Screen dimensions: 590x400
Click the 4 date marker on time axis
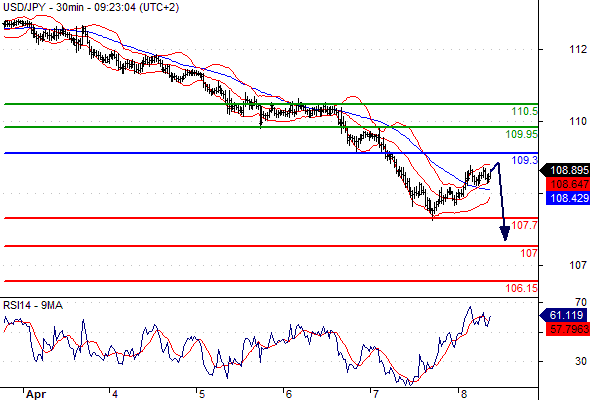(115, 394)
